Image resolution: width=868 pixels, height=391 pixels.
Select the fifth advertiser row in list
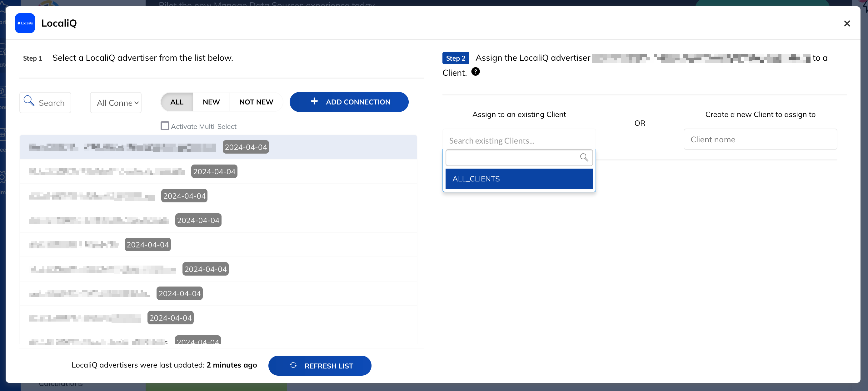218,245
